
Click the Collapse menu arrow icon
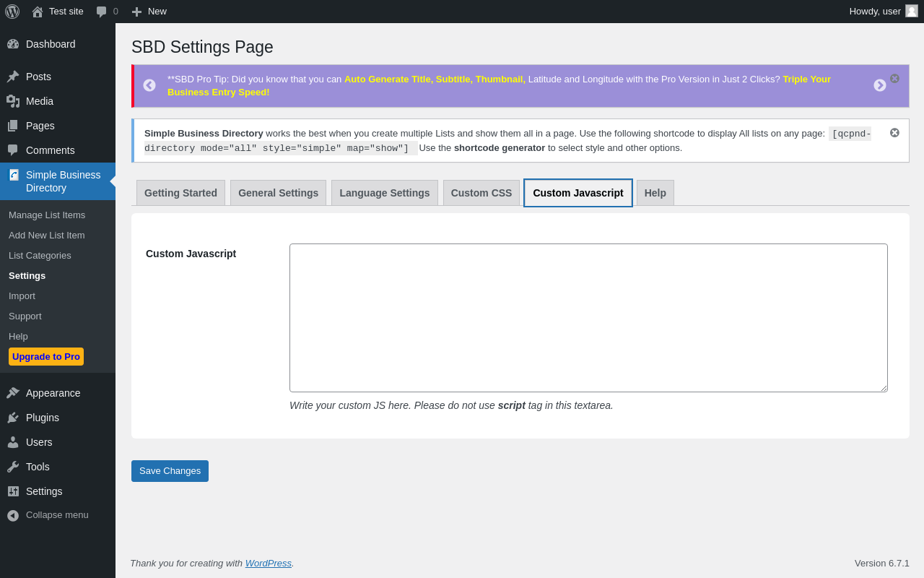click(x=13, y=515)
